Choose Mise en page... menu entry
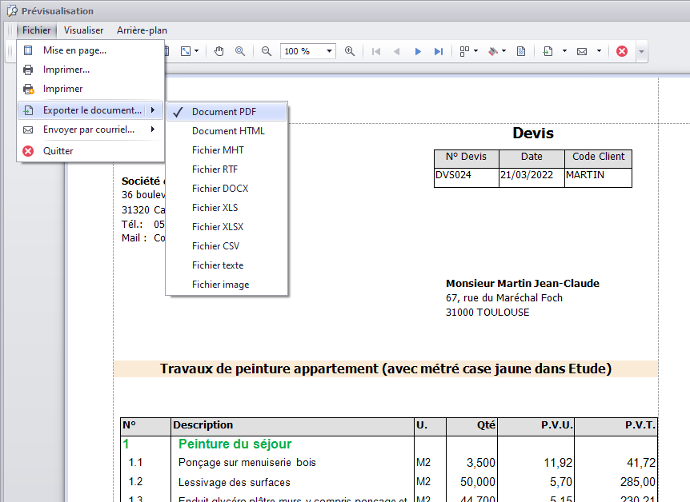690x502 pixels. (x=91, y=51)
